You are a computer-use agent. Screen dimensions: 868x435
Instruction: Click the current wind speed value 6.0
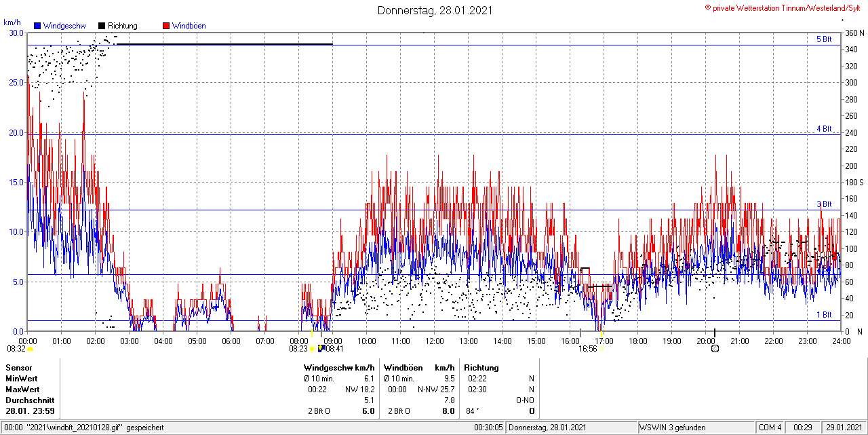coord(368,411)
